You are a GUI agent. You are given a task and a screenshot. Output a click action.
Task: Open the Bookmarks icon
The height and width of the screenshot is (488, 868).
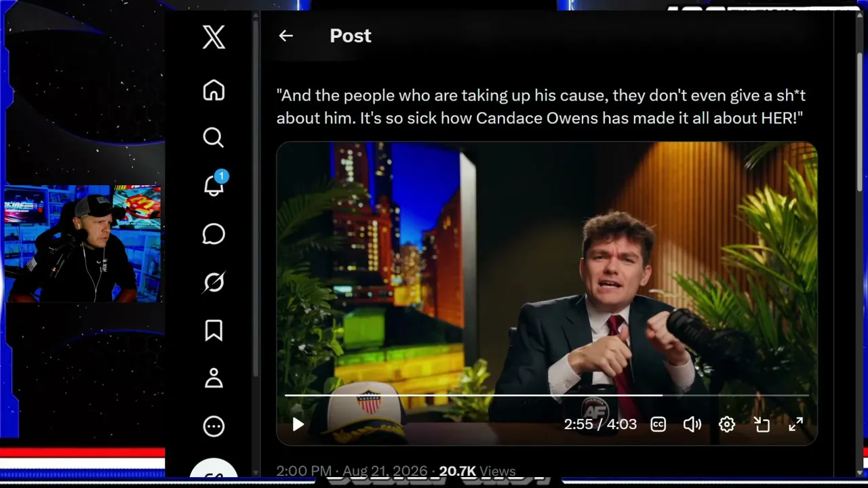coord(214,330)
